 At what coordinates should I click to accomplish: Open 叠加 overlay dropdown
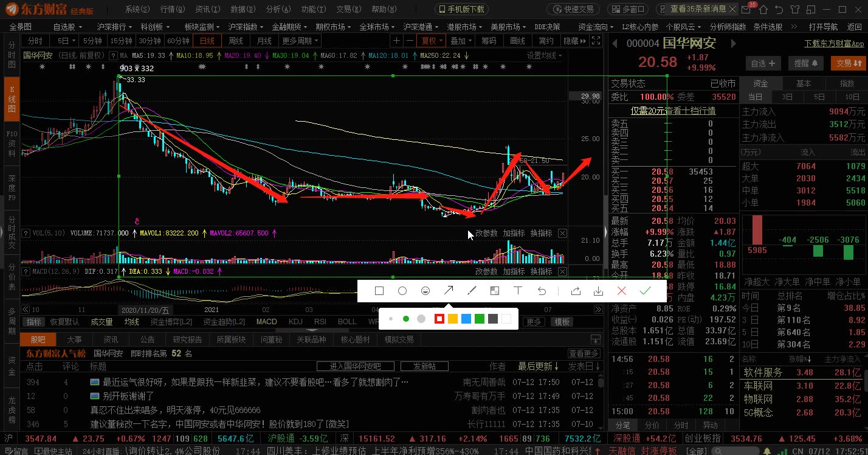tap(461, 41)
